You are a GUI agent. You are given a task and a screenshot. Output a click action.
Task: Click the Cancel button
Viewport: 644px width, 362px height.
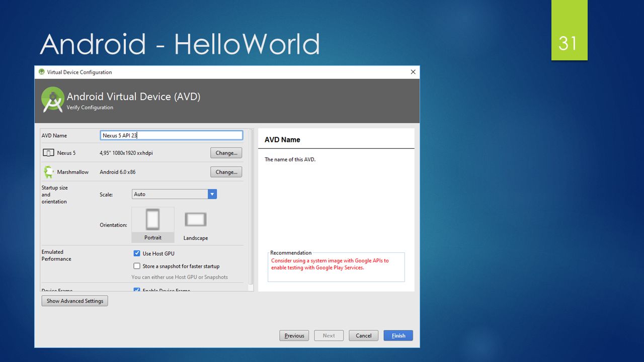[364, 335]
